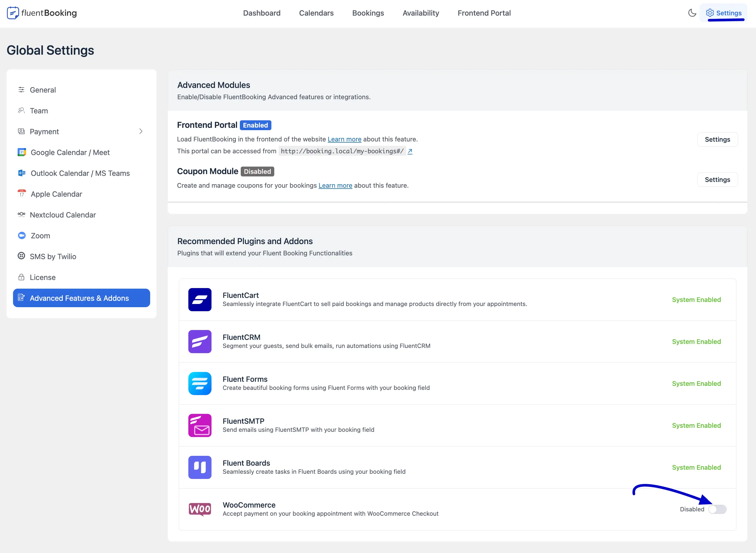Viewport: 756px width, 553px height.
Task: Open Frontend Portal Settings button
Action: [717, 139]
